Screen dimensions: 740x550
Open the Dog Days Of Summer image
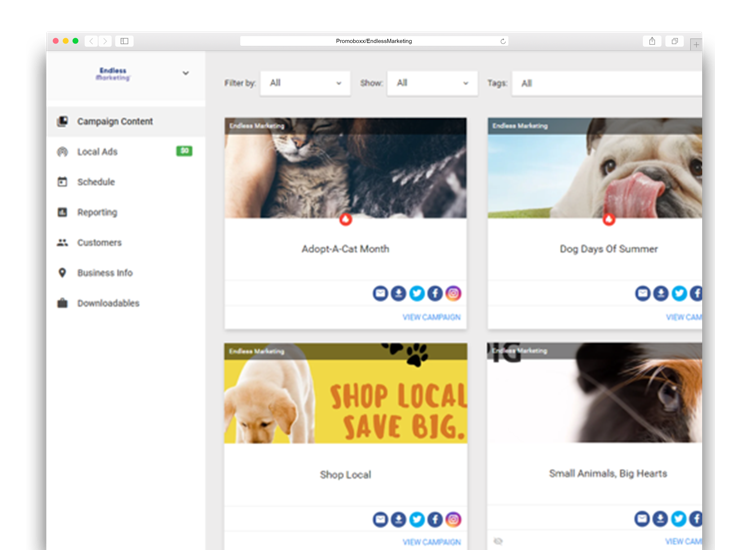pos(595,168)
